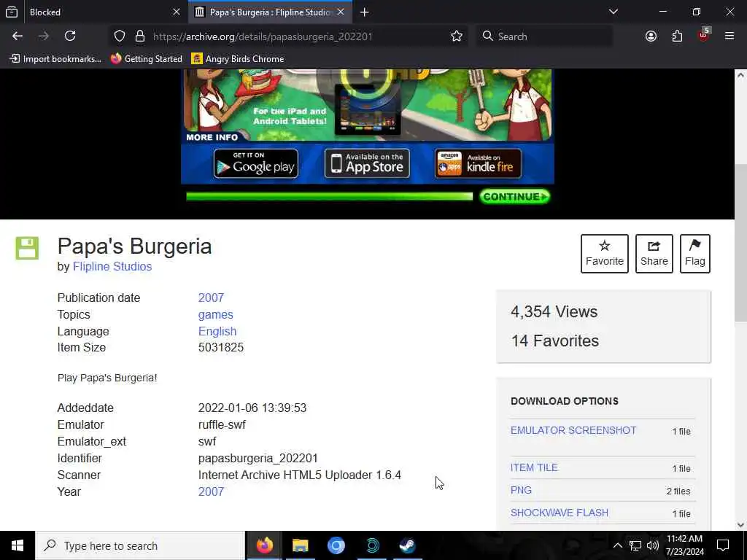The height and width of the screenshot is (560, 747).
Task: Share this archive item
Action: tap(654, 253)
